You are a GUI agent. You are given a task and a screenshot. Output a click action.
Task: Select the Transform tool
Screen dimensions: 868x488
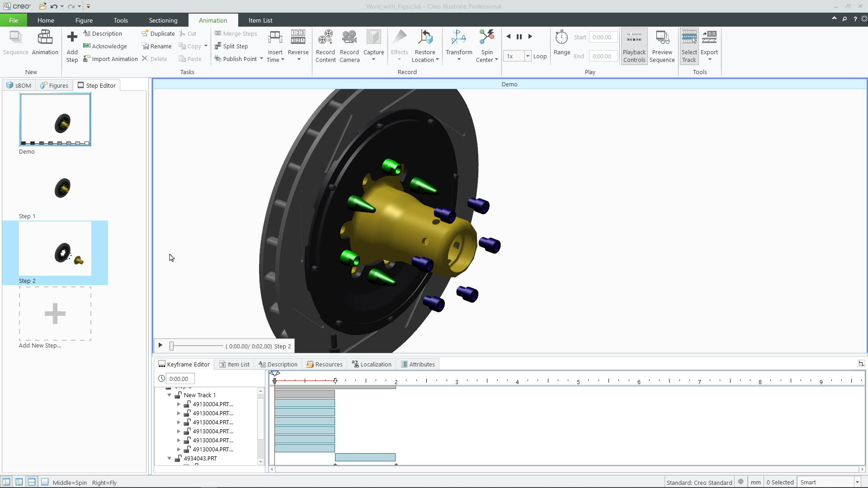tap(459, 46)
